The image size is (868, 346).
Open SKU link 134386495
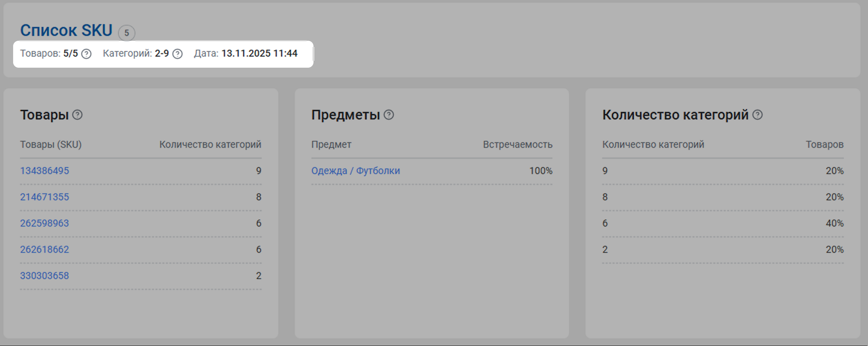click(x=45, y=171)
